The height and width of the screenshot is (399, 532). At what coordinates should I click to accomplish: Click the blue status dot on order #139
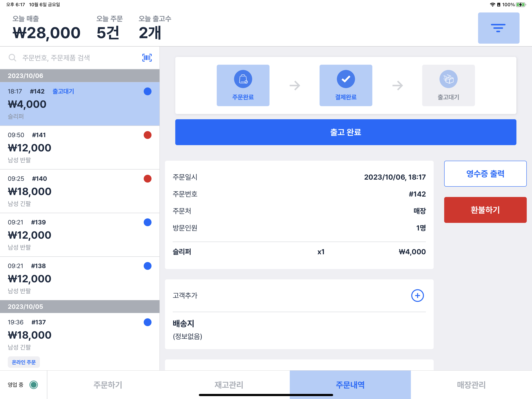[147, 222]
